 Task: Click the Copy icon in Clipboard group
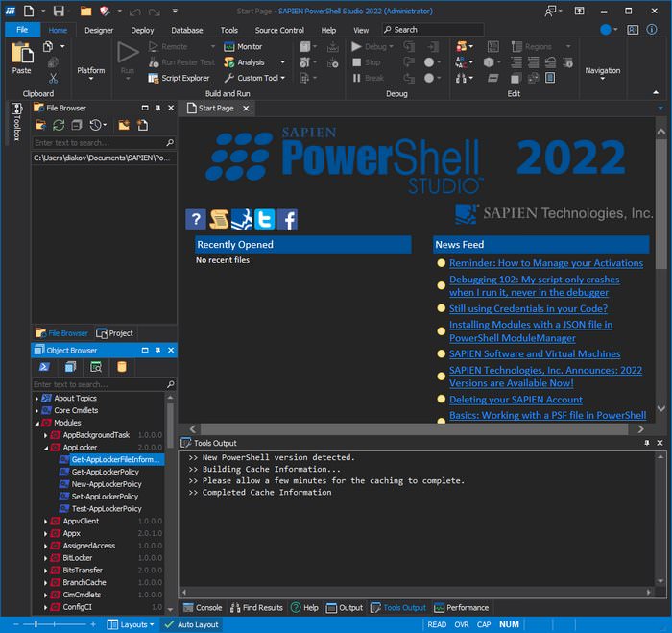(x=48, y=46)
